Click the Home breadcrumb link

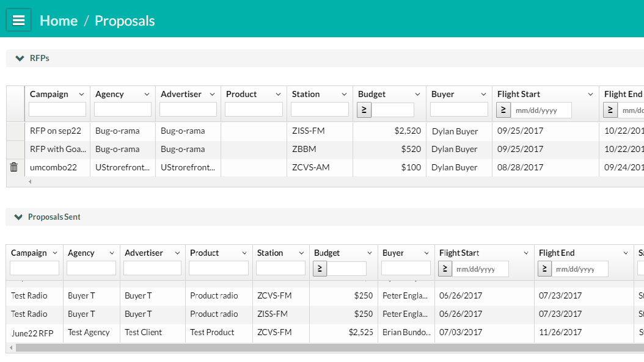(x=59, y=21)
